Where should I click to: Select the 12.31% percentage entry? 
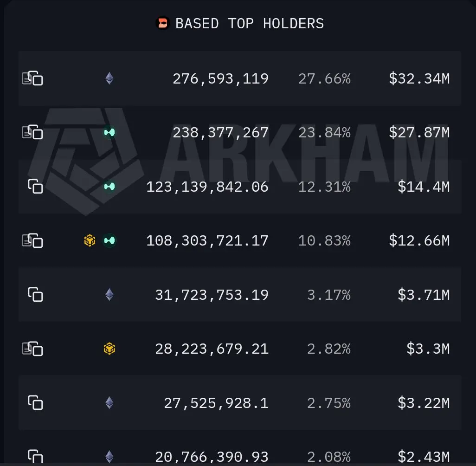click(x=324, y=187)
